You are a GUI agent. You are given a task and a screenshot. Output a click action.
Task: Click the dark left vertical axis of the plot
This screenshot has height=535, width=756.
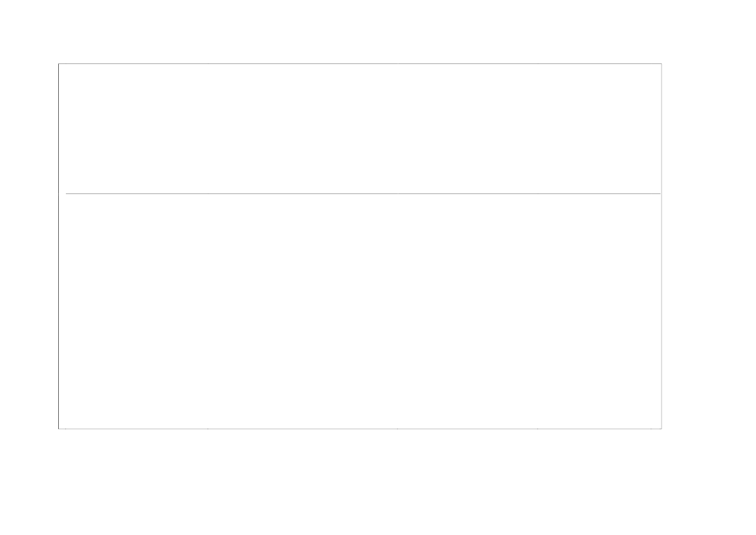[x=58, y=246]
